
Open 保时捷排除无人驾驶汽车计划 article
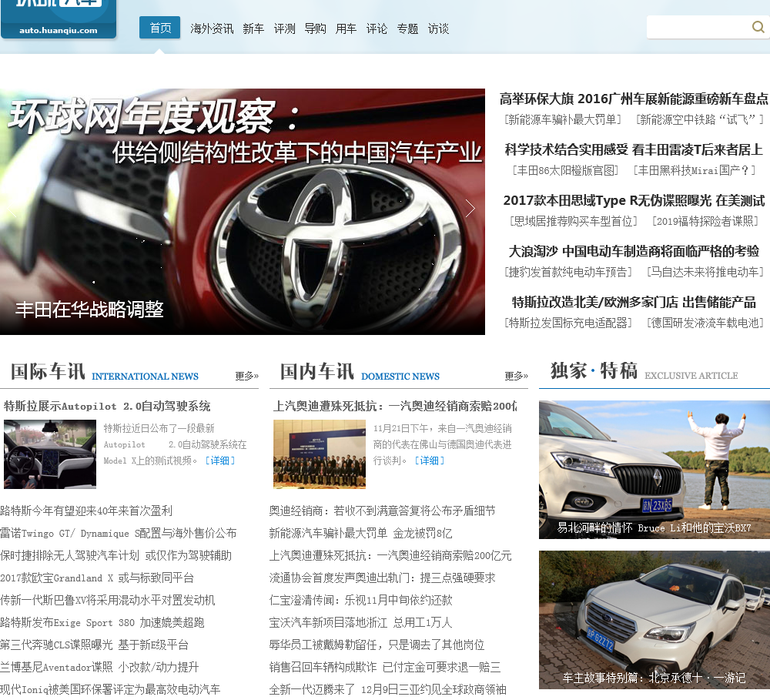click(116, 555)
